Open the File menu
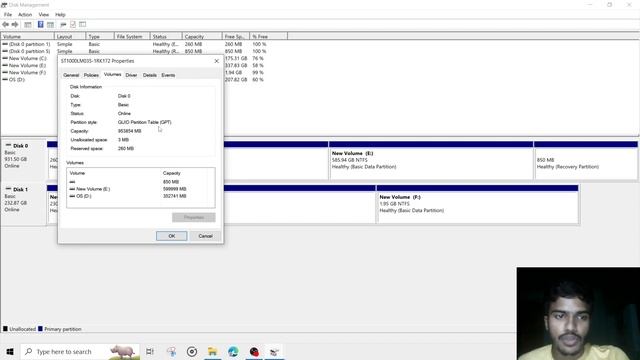640x360 pixels. click(8, 15)
